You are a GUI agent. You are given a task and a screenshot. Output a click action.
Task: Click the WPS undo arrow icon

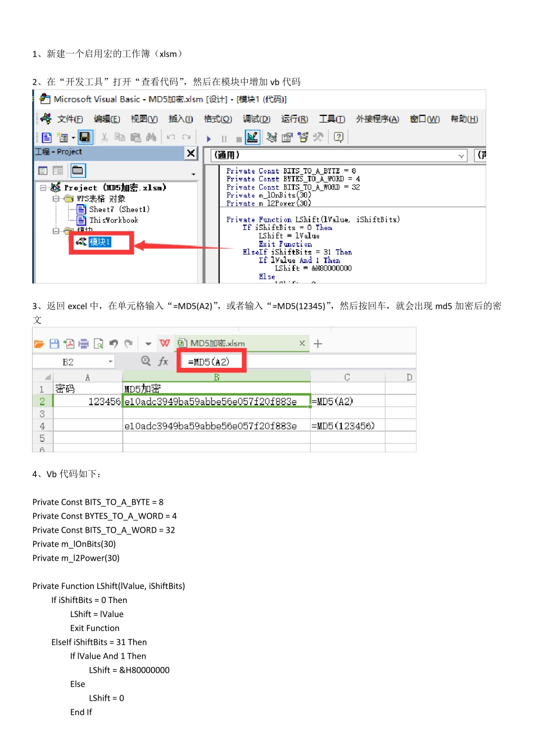tap(114, 344)
